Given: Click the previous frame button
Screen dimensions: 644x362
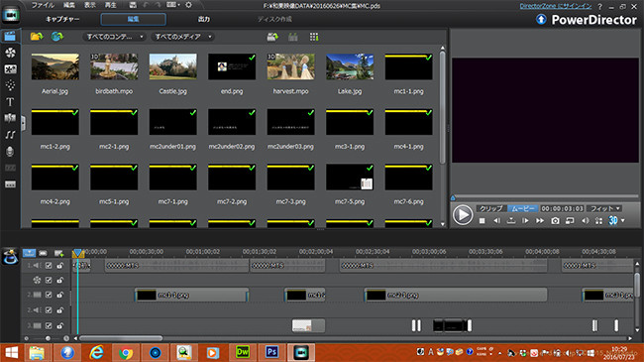Looking at the screenshot, I should [497, 221].
